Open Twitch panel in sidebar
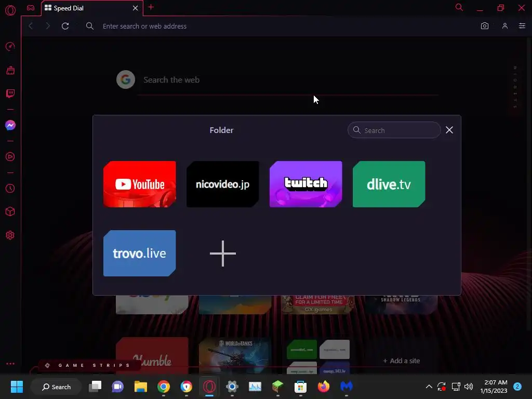This screenshot has width=532, height=399. (10, 94)
